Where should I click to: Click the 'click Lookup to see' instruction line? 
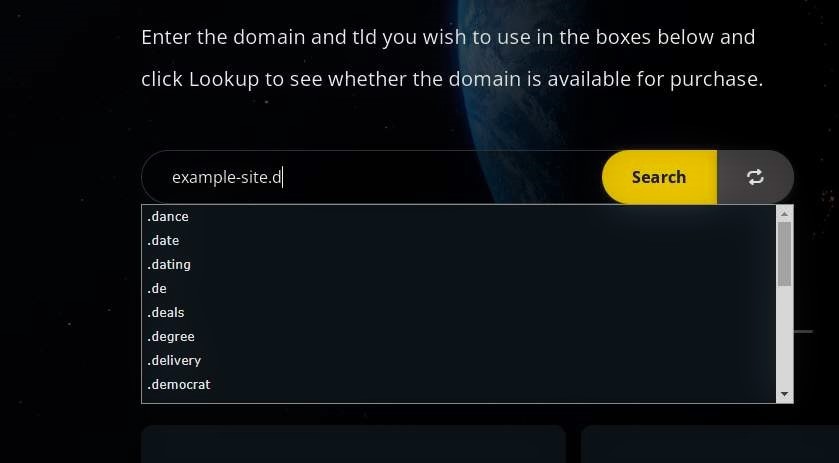pos(452,80)
